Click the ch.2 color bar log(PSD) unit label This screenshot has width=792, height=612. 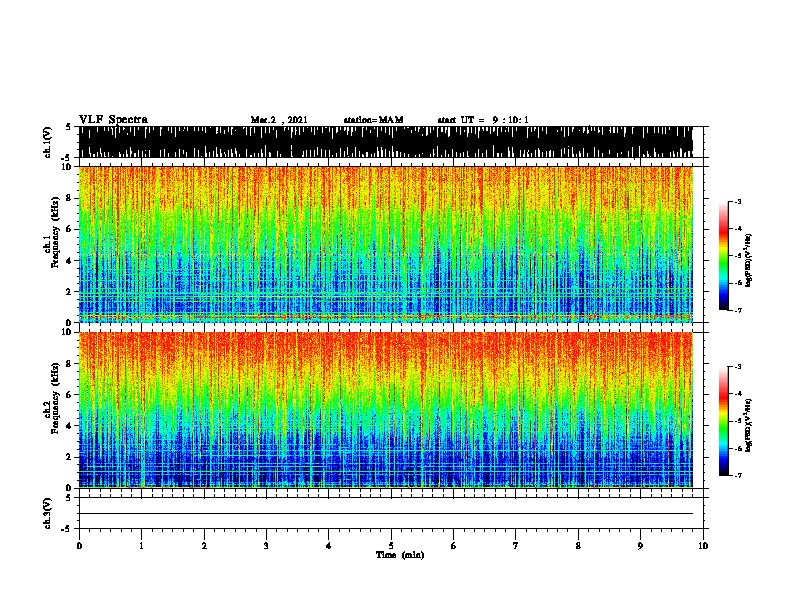[749, 425]
